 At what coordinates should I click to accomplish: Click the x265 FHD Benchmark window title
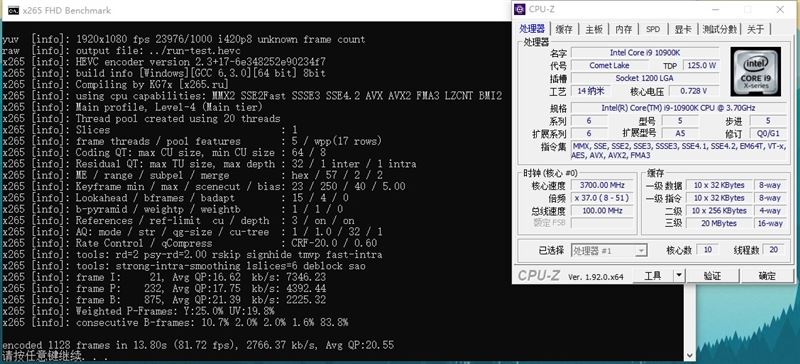pos(67,10)
